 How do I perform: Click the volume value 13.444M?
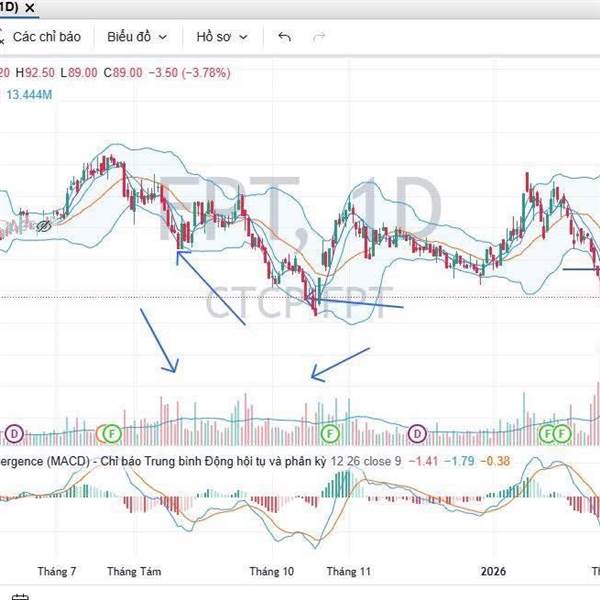(29, 95)
